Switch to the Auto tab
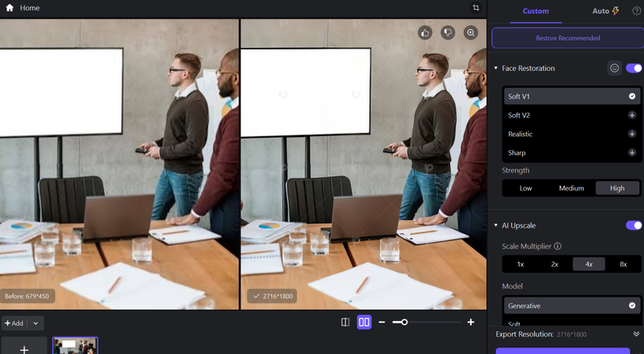Image resolution: width=644 pixels, height=354 pixels. [x=605, y=11]
